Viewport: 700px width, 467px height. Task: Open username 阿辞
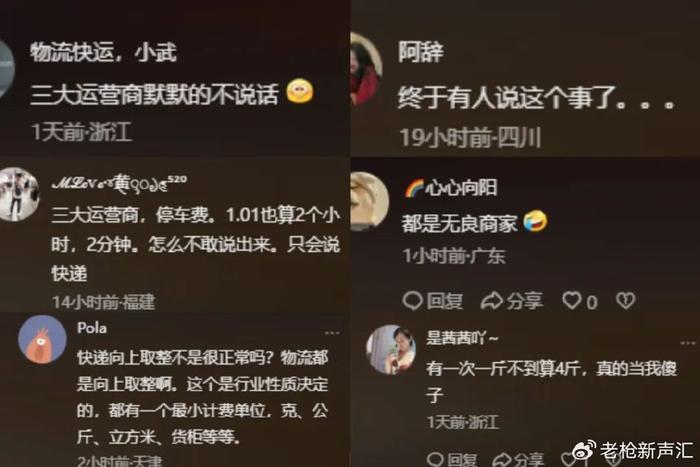[x=421, y=52]
